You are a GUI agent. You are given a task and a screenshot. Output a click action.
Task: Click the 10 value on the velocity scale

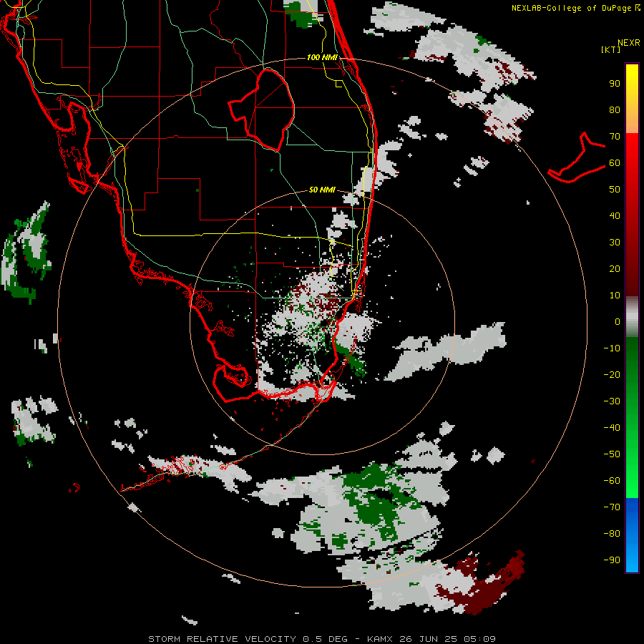click(x=615, y=296)
